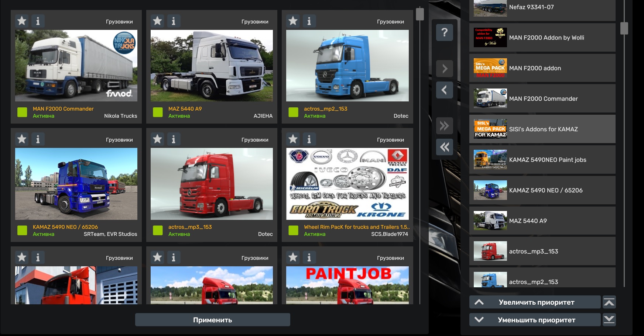
Task: Move selected mod to top priority icon
Action: (x=609, y=302)
